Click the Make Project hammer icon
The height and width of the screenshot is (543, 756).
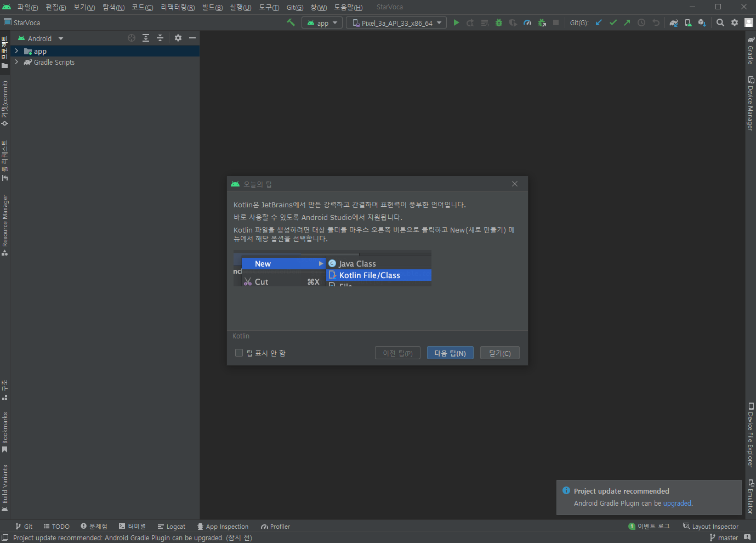pos(291,22)
